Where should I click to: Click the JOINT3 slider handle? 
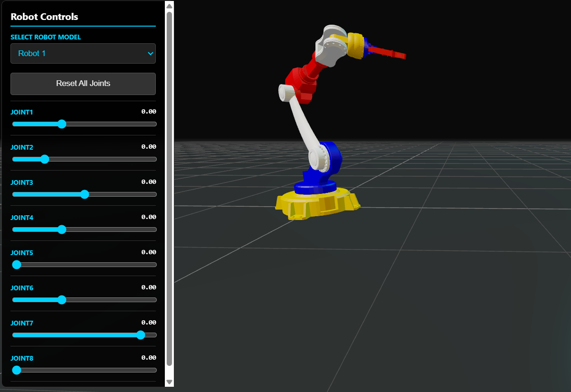click(85, 194)
